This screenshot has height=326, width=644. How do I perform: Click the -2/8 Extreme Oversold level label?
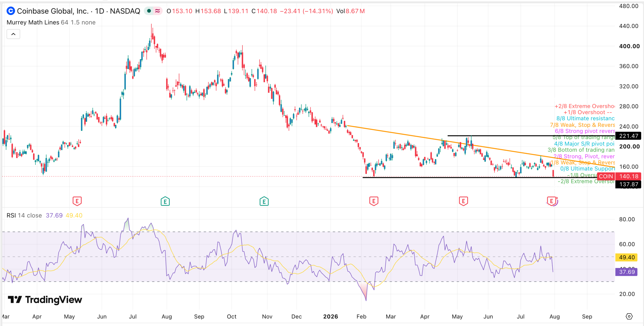coord(586,182)
